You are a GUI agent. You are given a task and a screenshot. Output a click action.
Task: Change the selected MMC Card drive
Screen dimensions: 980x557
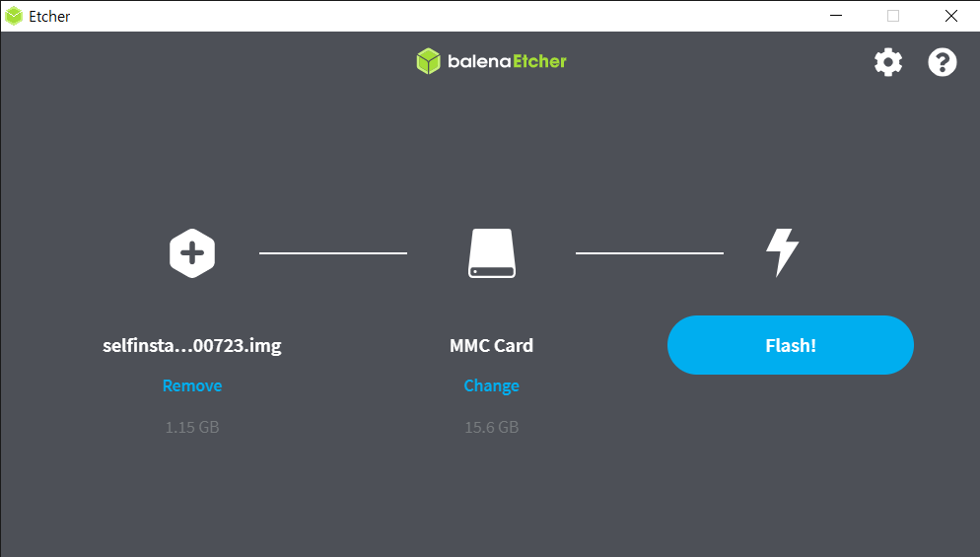(491, 385)
